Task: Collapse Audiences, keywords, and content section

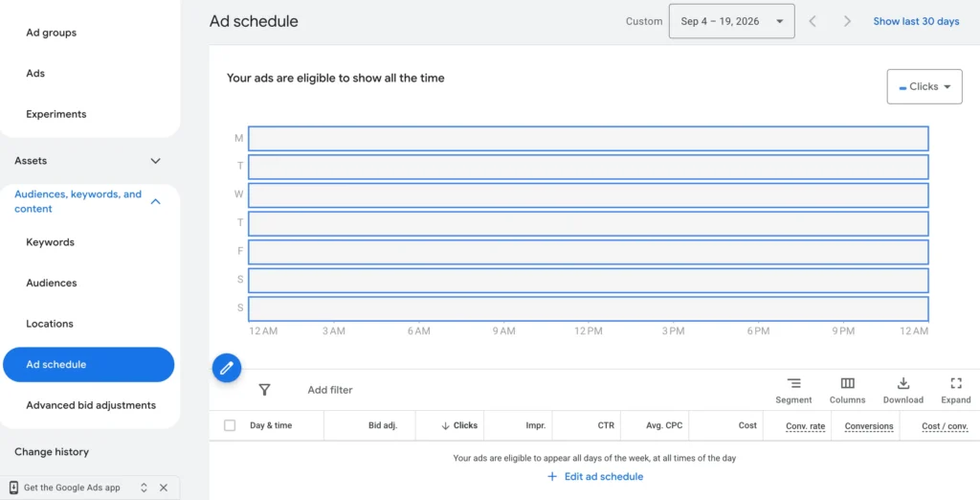Action: pos(156,201)
